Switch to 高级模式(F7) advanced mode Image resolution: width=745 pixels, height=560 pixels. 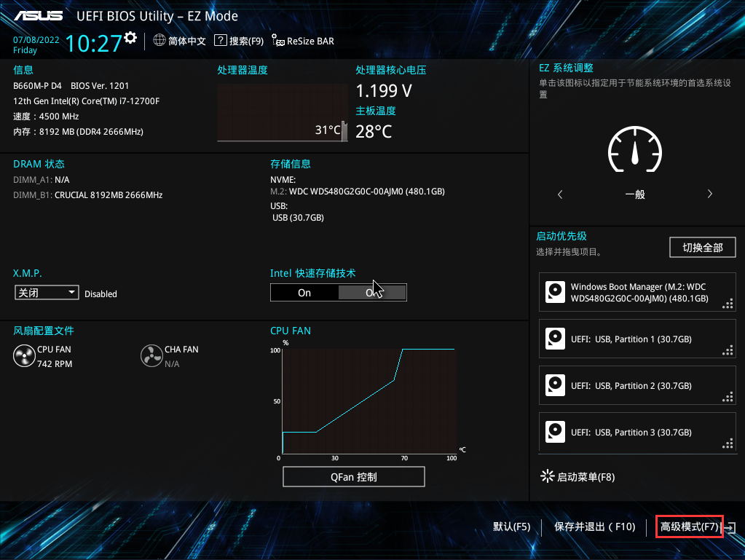tap(689, 527)
